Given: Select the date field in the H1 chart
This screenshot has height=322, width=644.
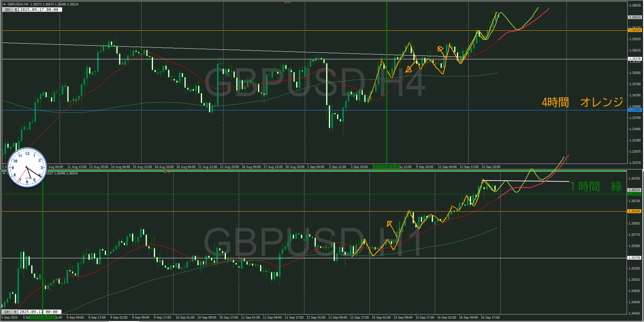Looking at the screenshot, I should 40,312.
